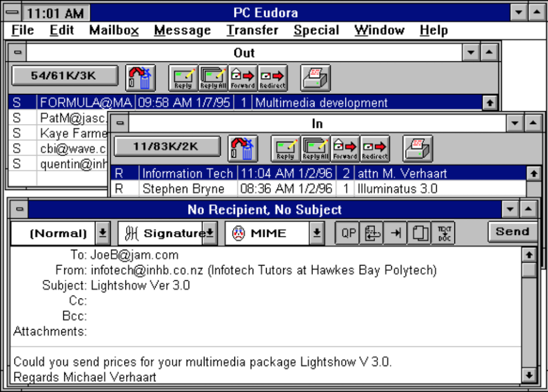Click the trash icon in the Out mailbox toolbar

coord(141,78)
